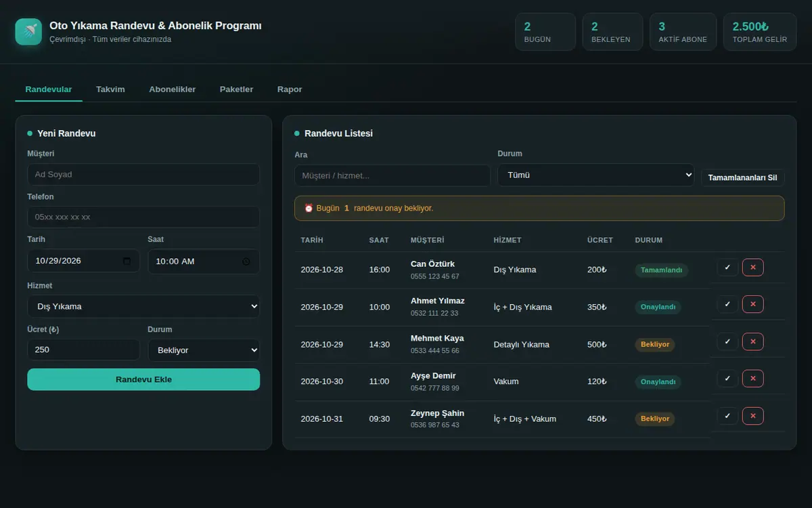Complete Zeynep Şahin's appointment via checkmark

(x=727, y=416)
